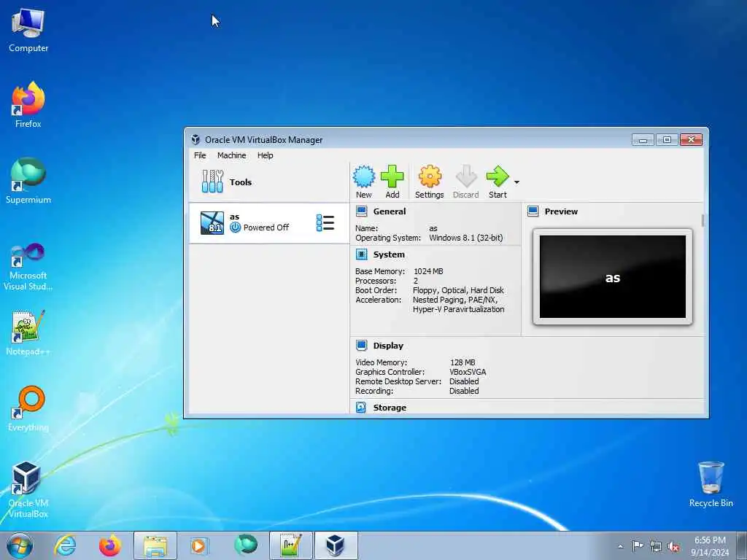Click the details pane vertical scrollbar
The height and width of the screenshot is (560, 747).
[703, 220]
